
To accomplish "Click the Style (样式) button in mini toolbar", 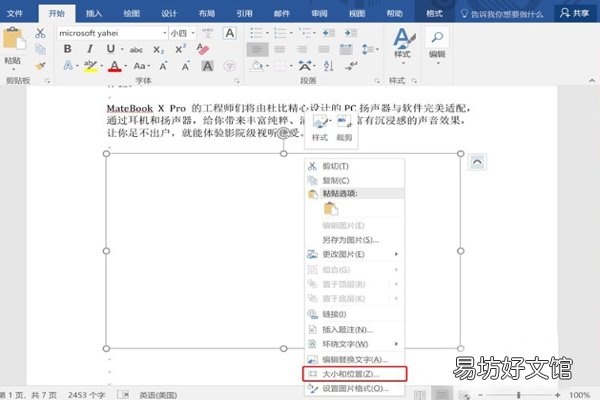I will 320,128.
